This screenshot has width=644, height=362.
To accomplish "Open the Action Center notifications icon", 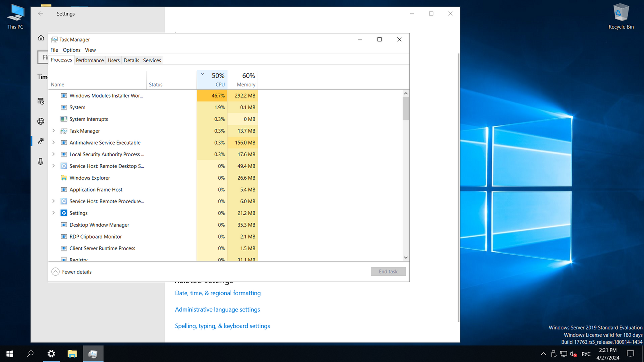I will 630,354.
